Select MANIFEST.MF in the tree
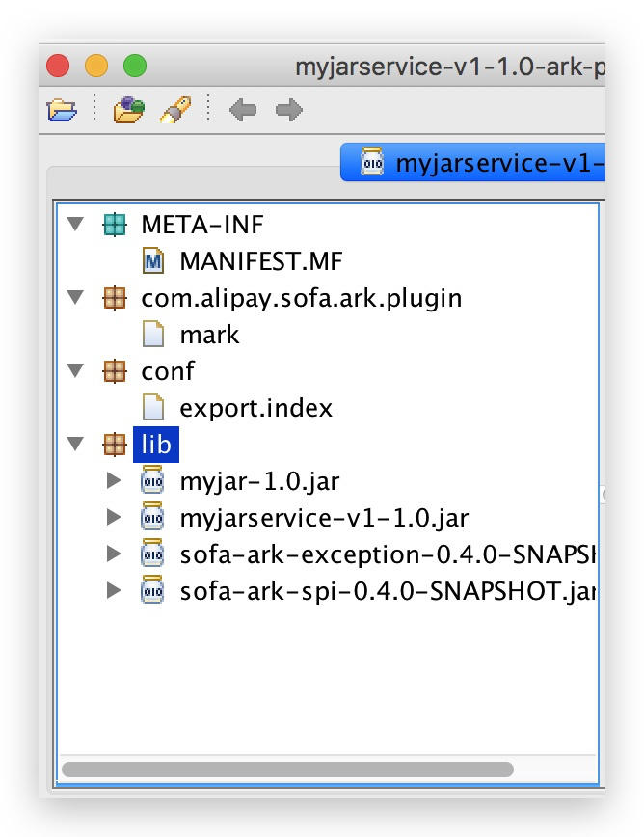Viewport: 644px width, 837px height. click(261, 261)
